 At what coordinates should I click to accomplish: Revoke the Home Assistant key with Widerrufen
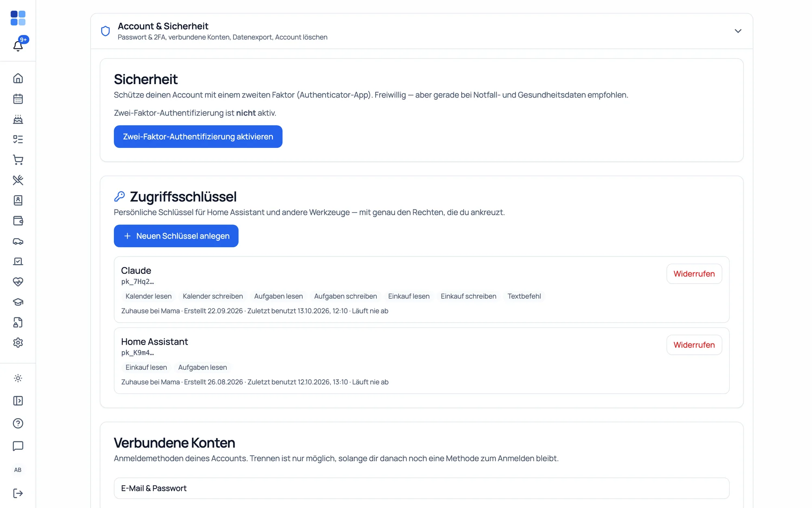click(x=694, y=345)
